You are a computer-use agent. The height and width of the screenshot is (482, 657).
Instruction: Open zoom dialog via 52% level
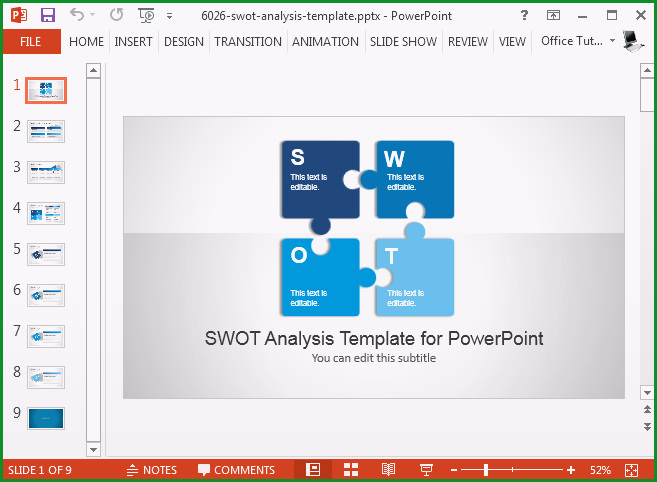point(600,470)
